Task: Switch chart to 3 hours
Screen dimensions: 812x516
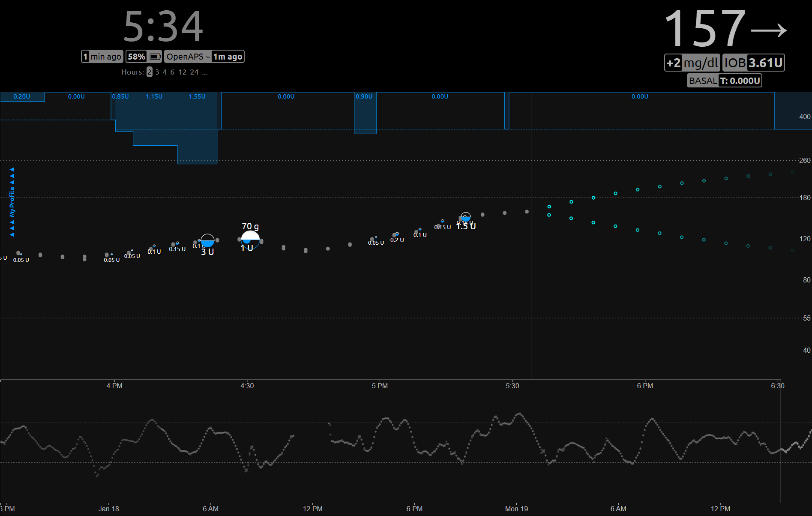Action: click(x=157, y=72)
